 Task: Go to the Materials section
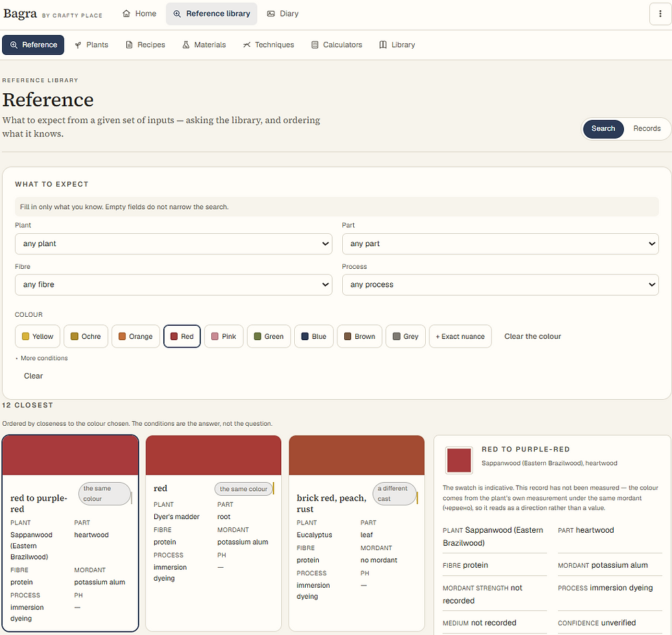click(x=204, y=45)
